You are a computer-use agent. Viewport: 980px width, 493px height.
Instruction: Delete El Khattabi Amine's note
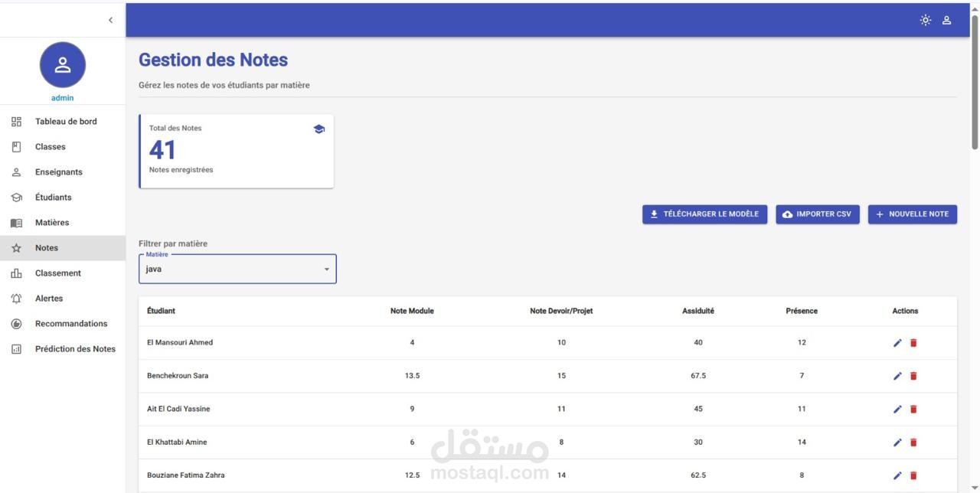913,442
